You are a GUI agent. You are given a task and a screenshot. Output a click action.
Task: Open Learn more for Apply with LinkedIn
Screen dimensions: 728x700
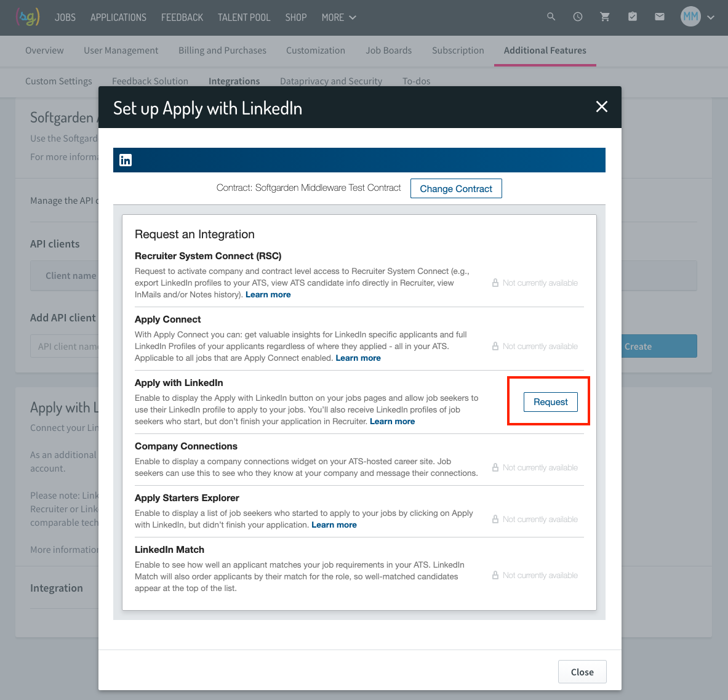click(x=393, y=421)
